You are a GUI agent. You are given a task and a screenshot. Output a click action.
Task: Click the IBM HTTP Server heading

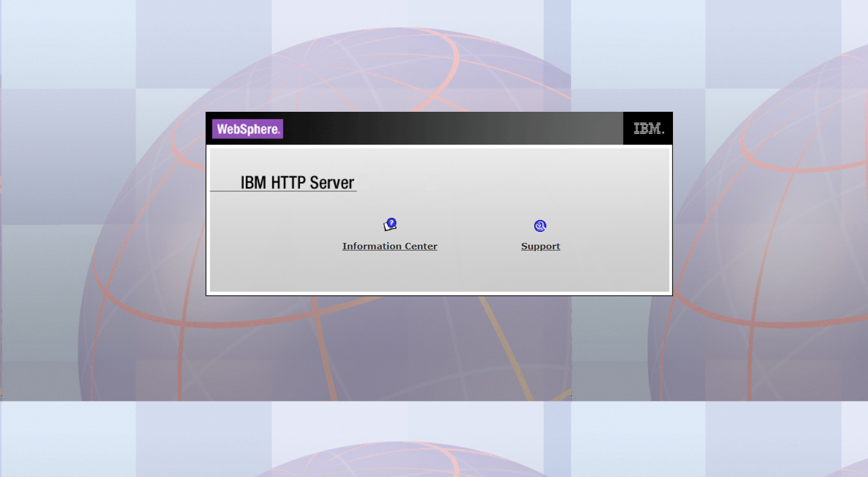297,182
